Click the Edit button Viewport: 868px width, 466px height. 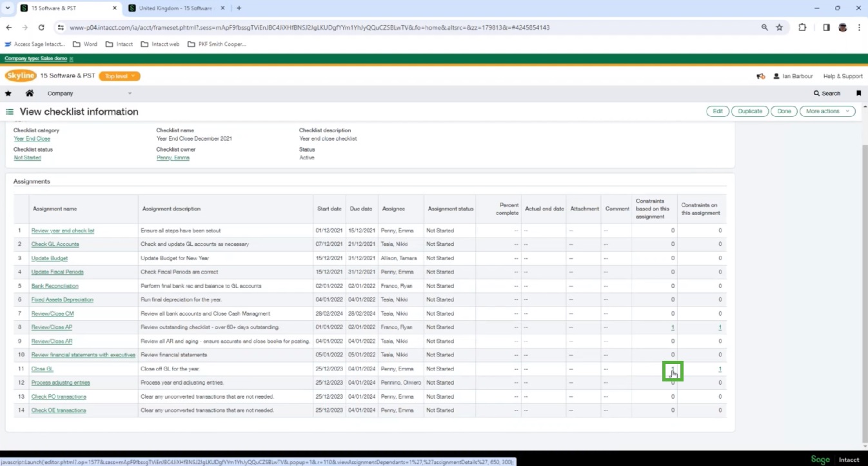click(717, 111)
